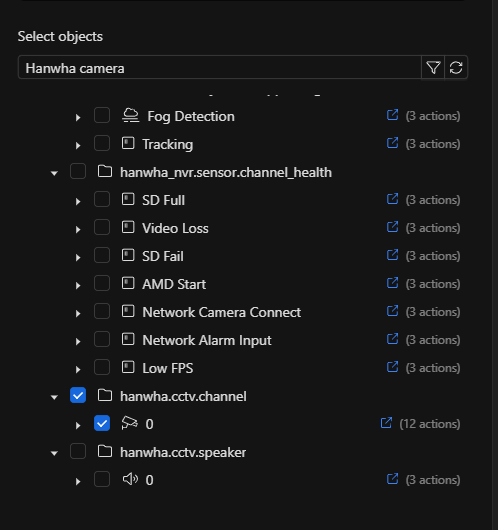The width and height of the screenshot is (498, 530).
Task: Check the SD Full checkbox
Action: pos(102,199)
